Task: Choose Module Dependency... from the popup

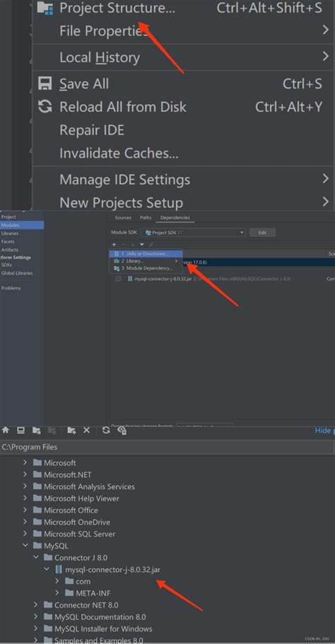Action: click(146, 268)
